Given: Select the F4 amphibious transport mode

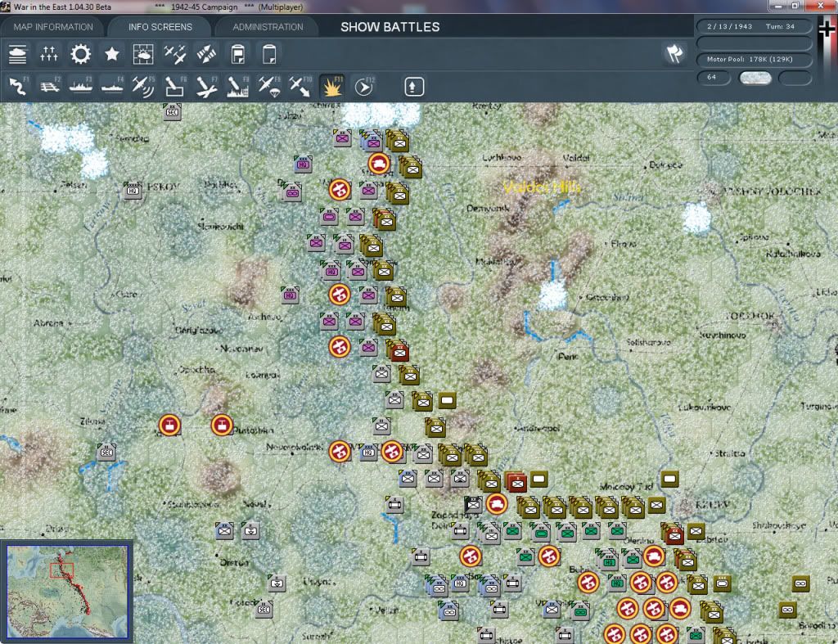Looking at the screenshot, I should tap(112, 87).
